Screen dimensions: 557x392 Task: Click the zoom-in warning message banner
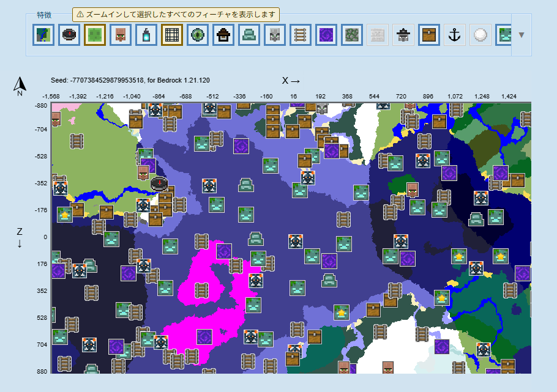click(x=176, y=14)
